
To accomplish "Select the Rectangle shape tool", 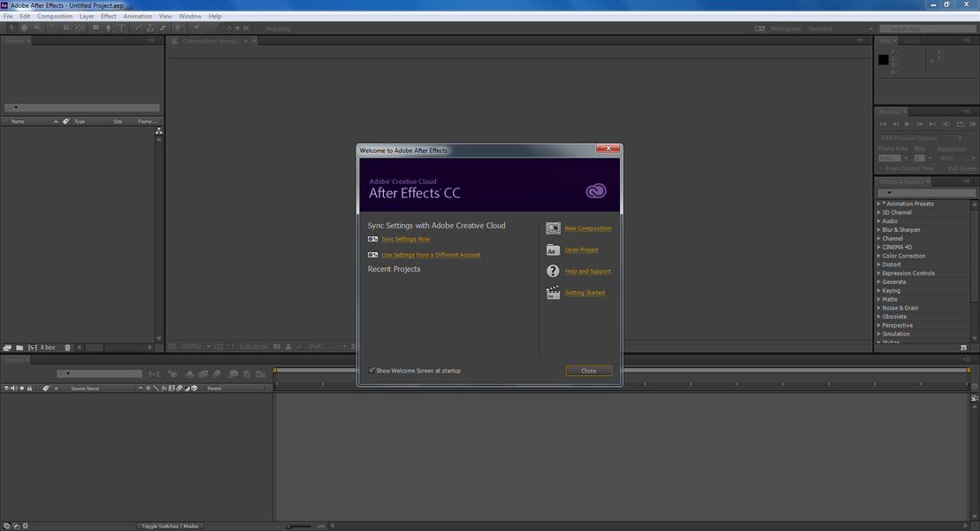I will click(x=96, y=28).
